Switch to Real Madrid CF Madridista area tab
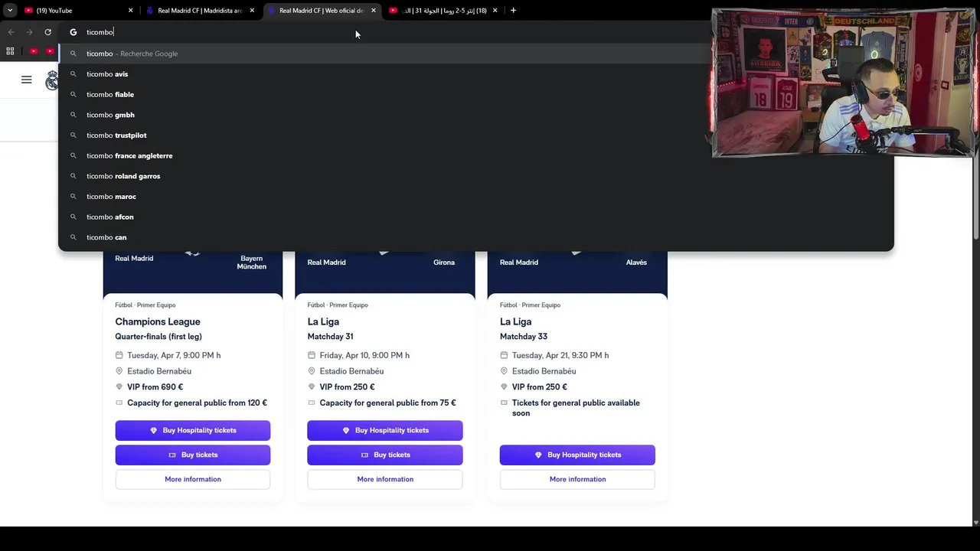 (x=199, y=11)
